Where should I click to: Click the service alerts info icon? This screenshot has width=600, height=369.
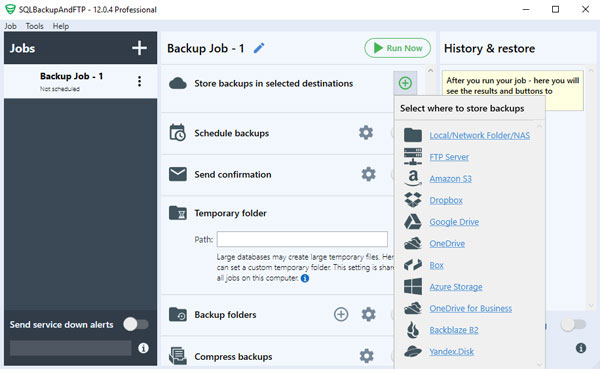pos(143,348)
